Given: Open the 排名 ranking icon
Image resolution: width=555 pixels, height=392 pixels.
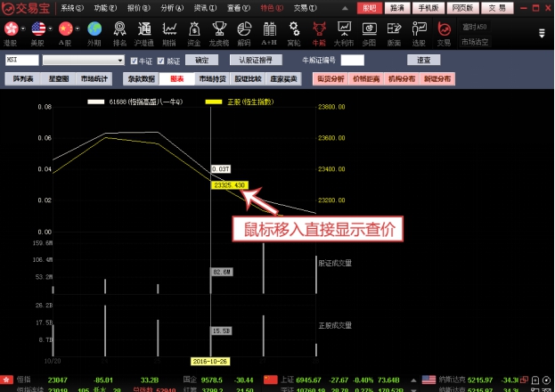Looking at the screenshot, I should pyautogui.click(x=118, y=31).
